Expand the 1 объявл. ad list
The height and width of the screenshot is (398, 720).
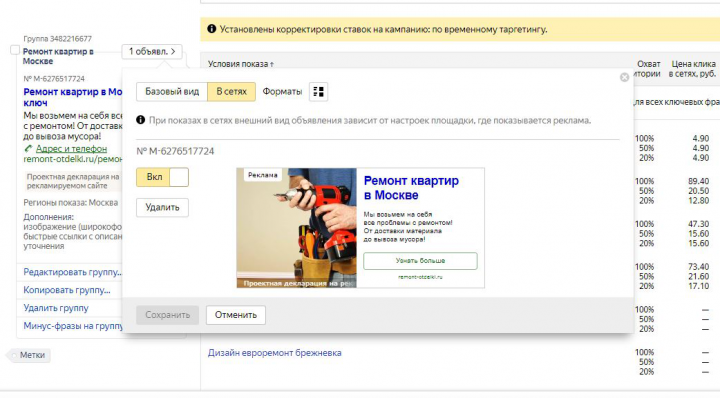coord(152,51)
